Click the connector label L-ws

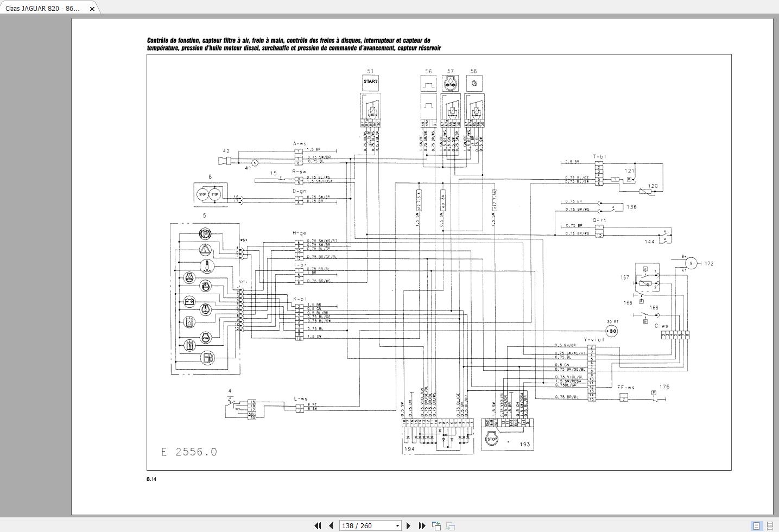tap(301, 399)
